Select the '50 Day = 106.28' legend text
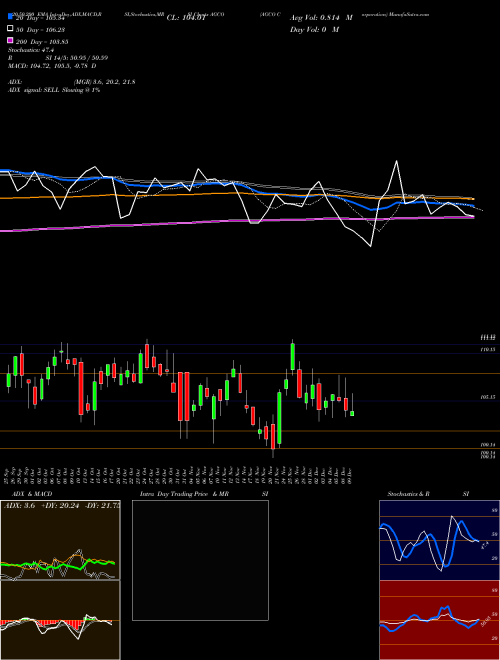 click(x=40, y=30)
